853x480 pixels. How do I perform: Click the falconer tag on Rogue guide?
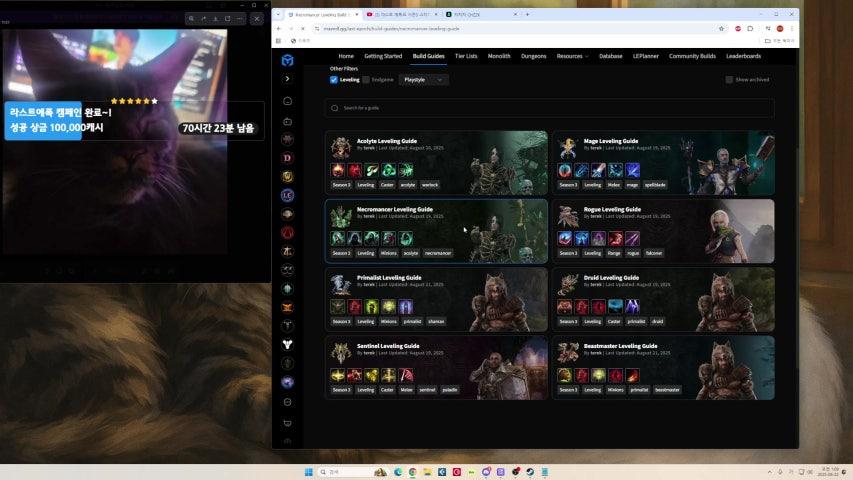coord(654,253)
